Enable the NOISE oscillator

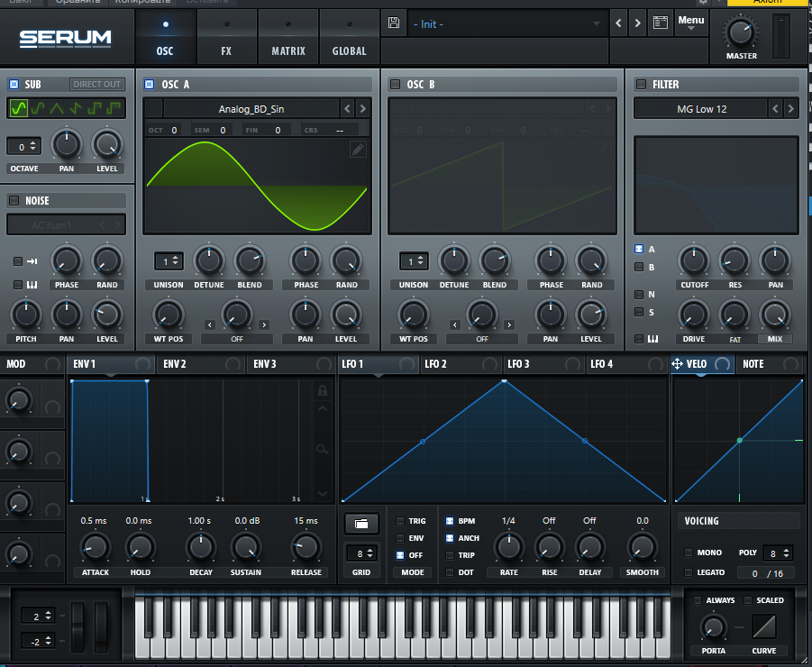tap(14, 200)
